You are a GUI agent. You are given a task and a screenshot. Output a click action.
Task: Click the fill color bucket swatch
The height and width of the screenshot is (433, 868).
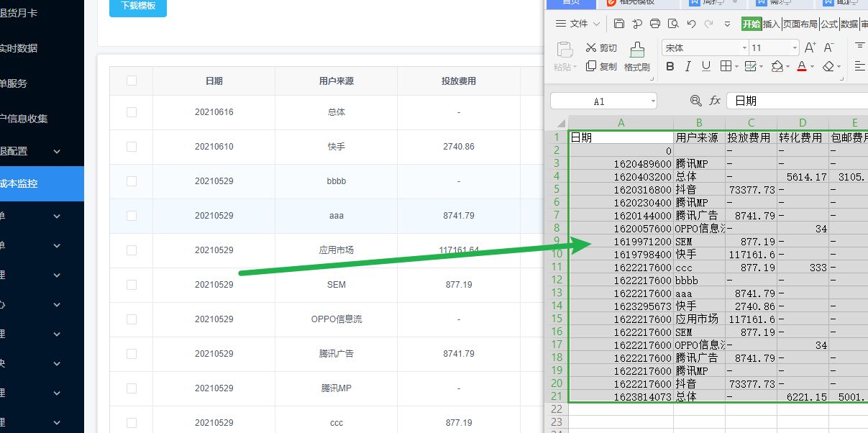point(777,66)
